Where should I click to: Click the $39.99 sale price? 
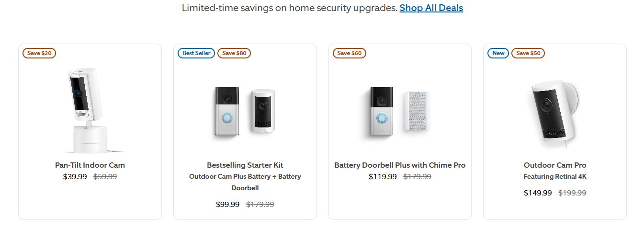click(75, 176)
